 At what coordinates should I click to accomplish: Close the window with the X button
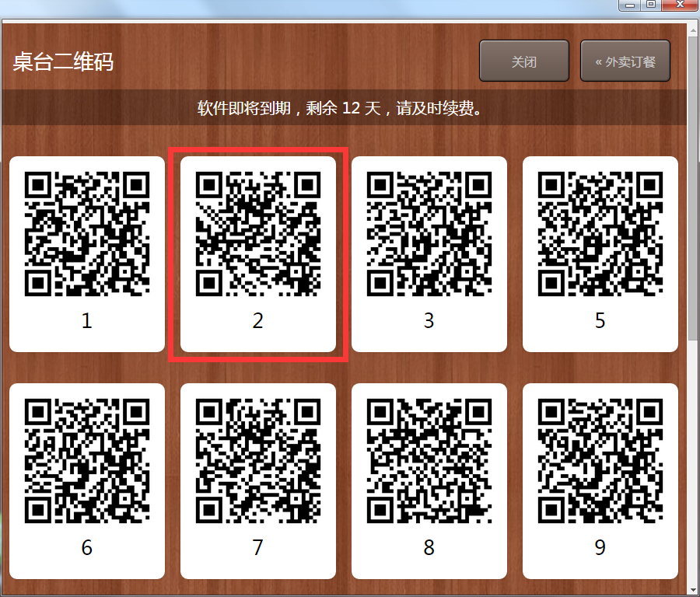(x=680, y=5)
